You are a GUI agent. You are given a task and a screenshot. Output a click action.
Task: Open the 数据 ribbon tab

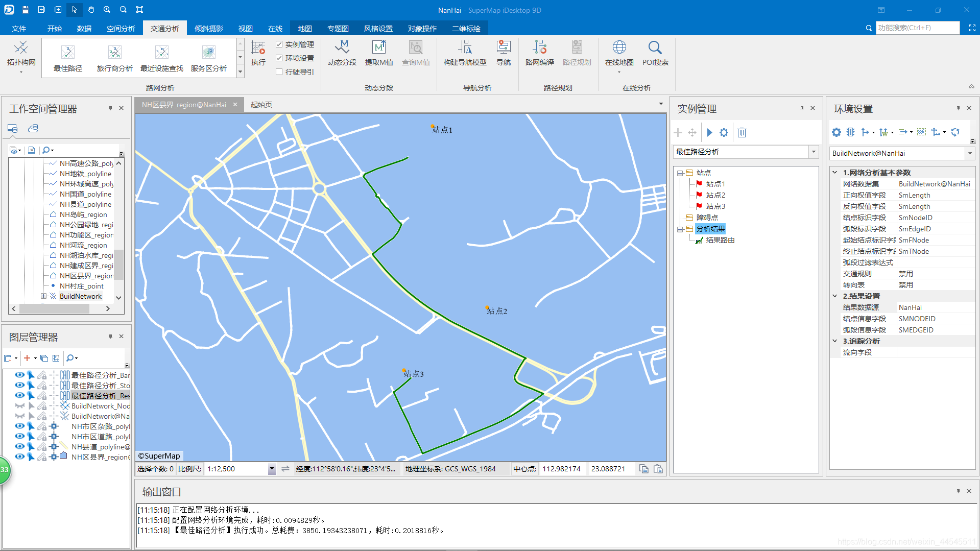84,29
